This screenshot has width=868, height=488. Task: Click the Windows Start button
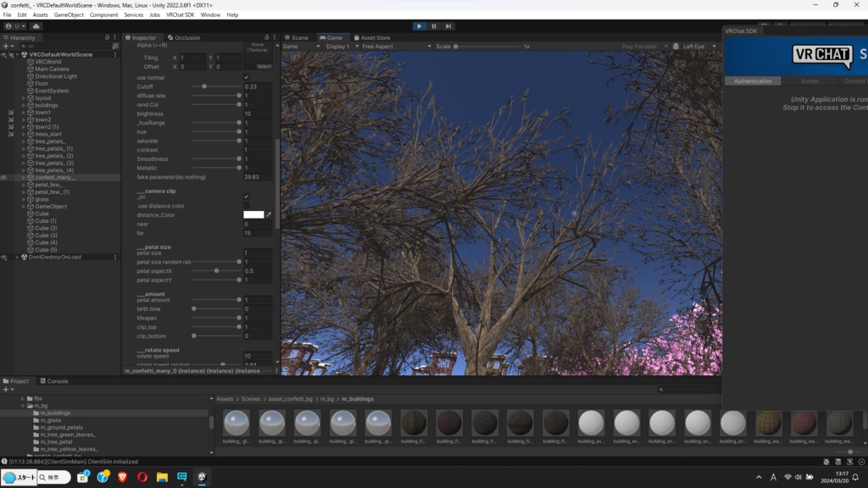[19, 477]
